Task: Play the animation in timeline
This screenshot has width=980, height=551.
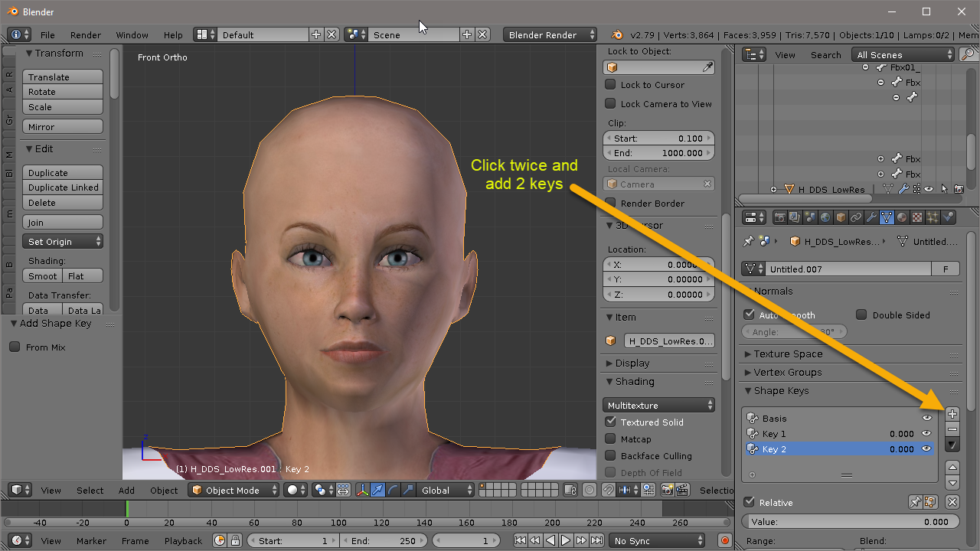Action: point(566,540)
